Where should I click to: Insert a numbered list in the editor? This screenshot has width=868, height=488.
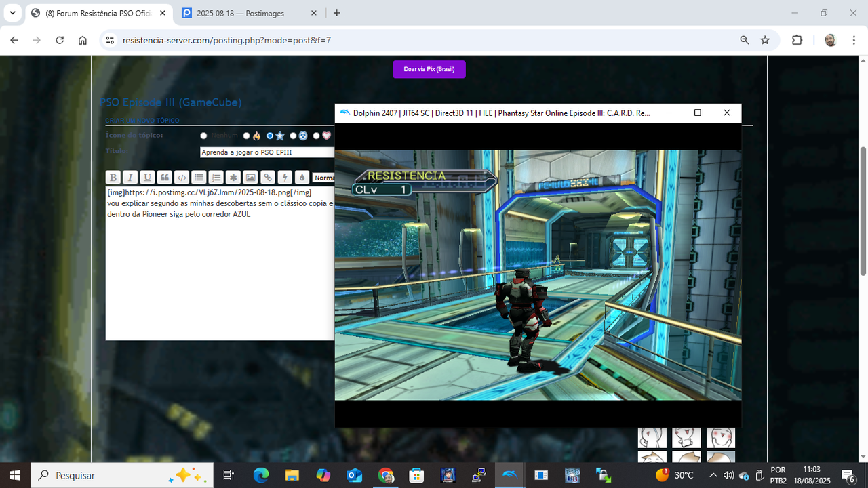click(216, 178)
